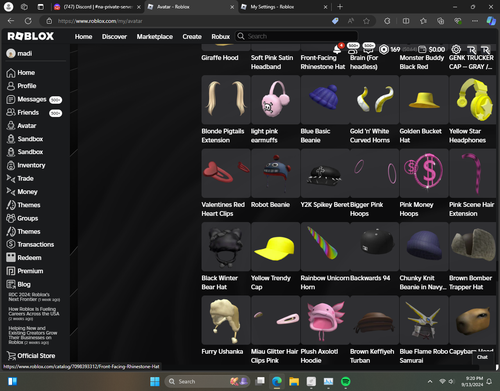500x391 pixels.
Task: Open Premium from the sidebar
Action: (x=25, y=271)
